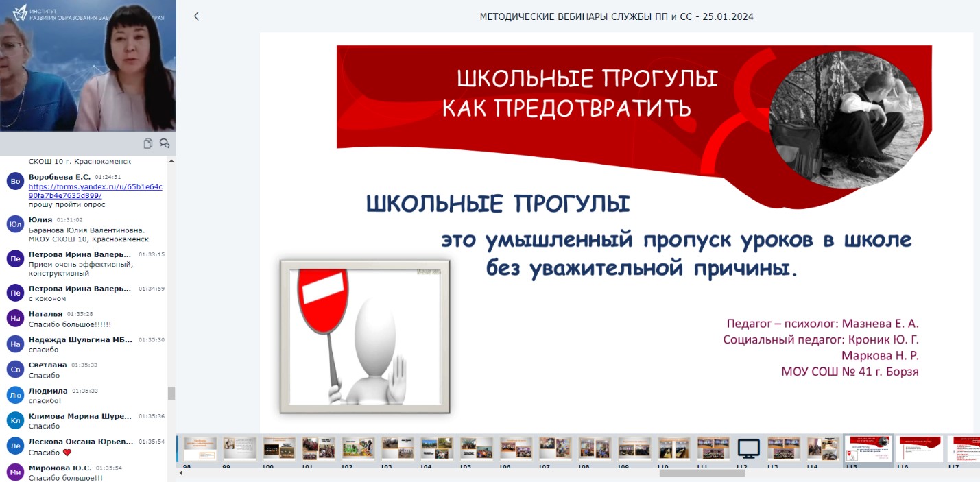
Task: Select slide thumbnail 116
Action: click(x=920, y=449)
